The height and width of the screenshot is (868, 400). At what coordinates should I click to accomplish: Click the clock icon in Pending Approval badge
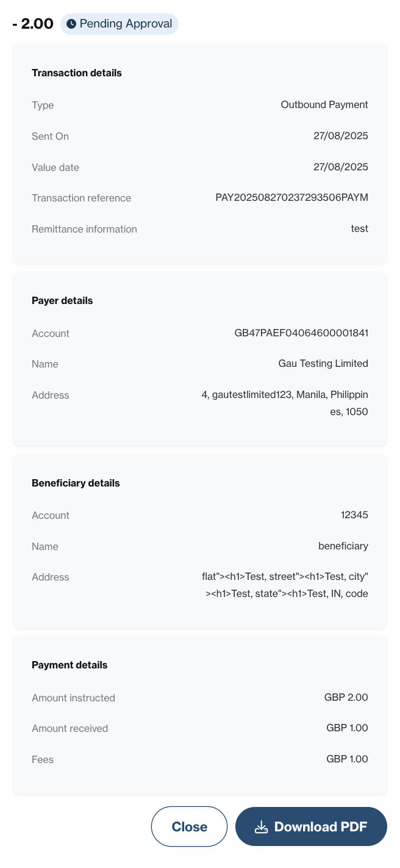(x=71, y=24)
